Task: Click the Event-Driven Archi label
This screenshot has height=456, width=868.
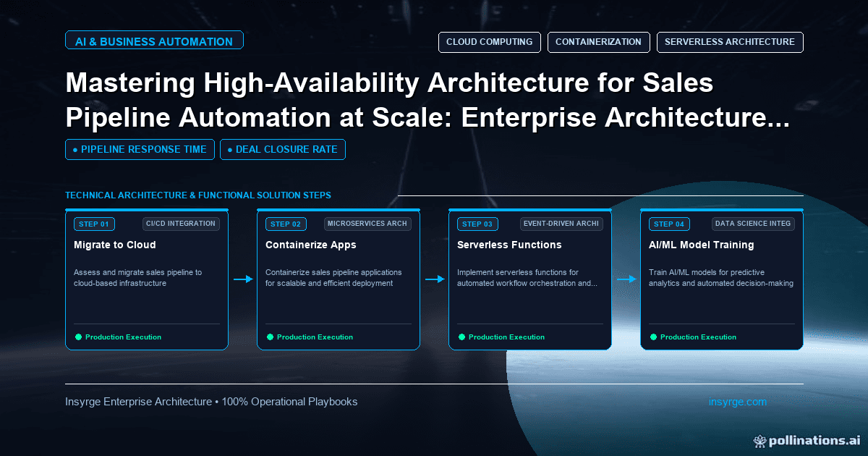Action: (x=561, y=224)
